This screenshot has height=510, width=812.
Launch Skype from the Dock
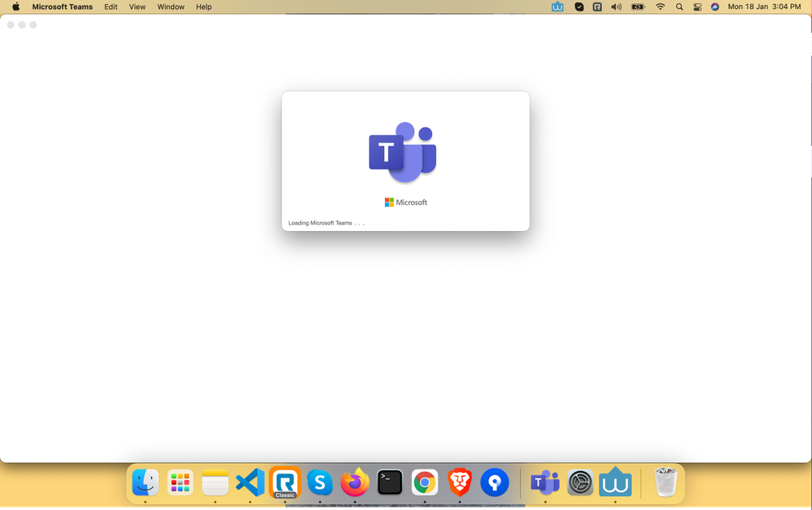pos(320,482)
